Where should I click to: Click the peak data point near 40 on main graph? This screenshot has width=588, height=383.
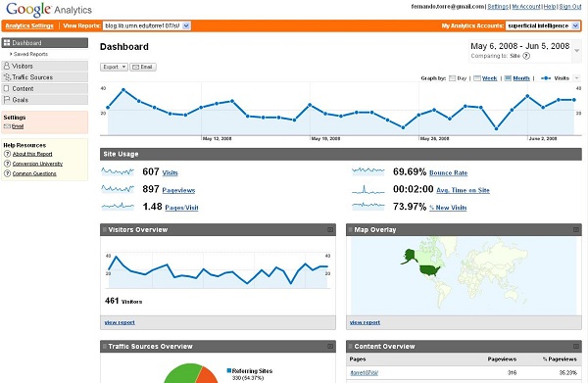pos(123,90)
